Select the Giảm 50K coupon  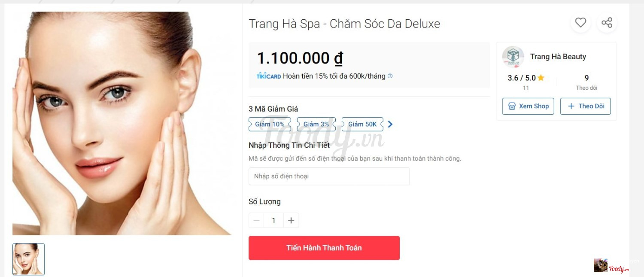tap(362, 124)
